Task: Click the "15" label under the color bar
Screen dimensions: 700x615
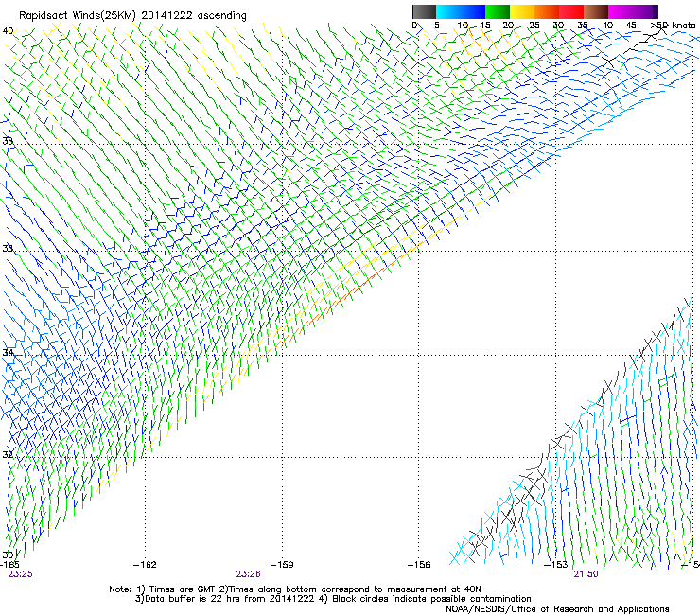Action: (485, 26)
